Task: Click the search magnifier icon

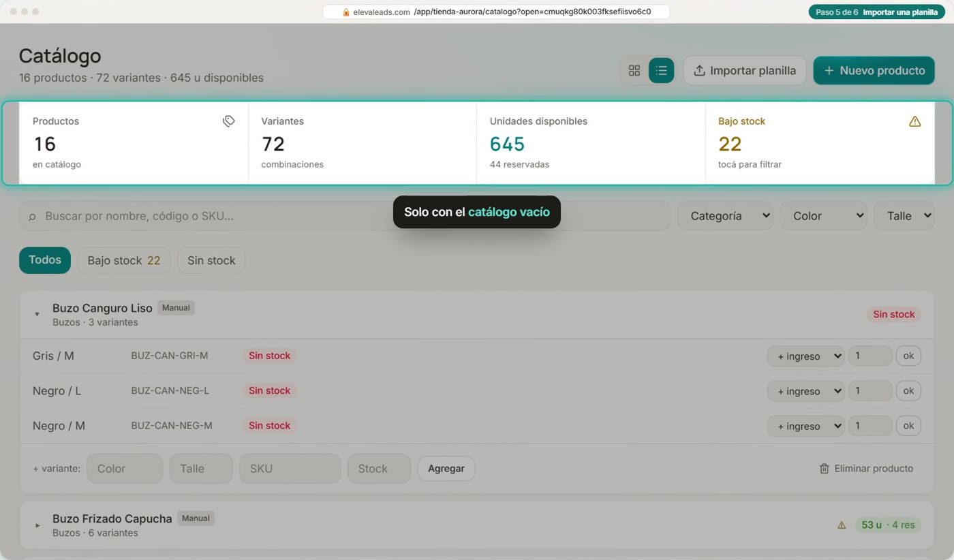Action: tap(32, 217)
